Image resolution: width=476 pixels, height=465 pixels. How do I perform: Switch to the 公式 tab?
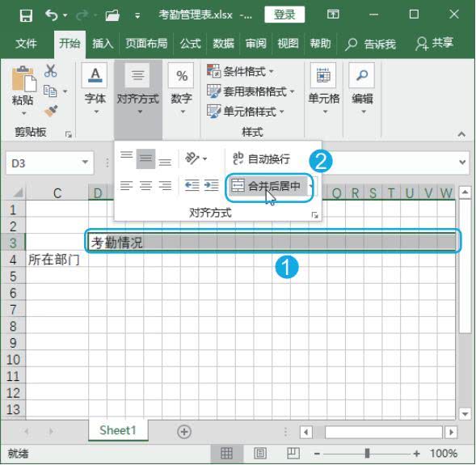point(191,44)
